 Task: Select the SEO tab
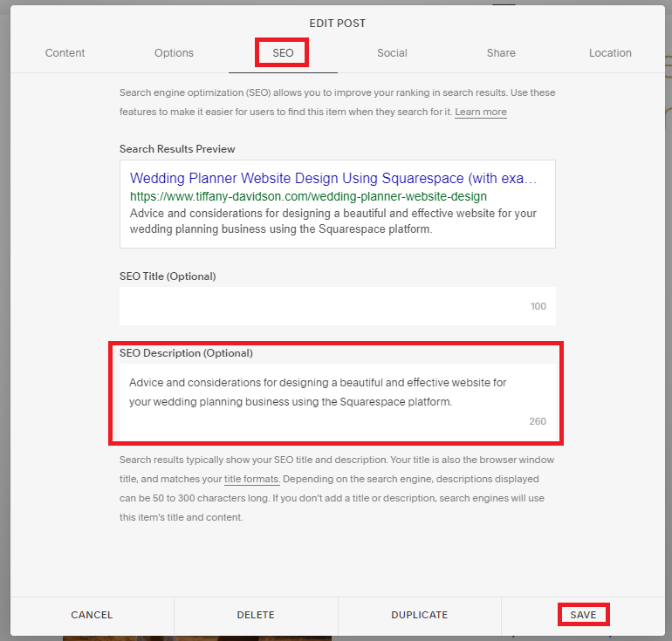(x=283, y=53)
